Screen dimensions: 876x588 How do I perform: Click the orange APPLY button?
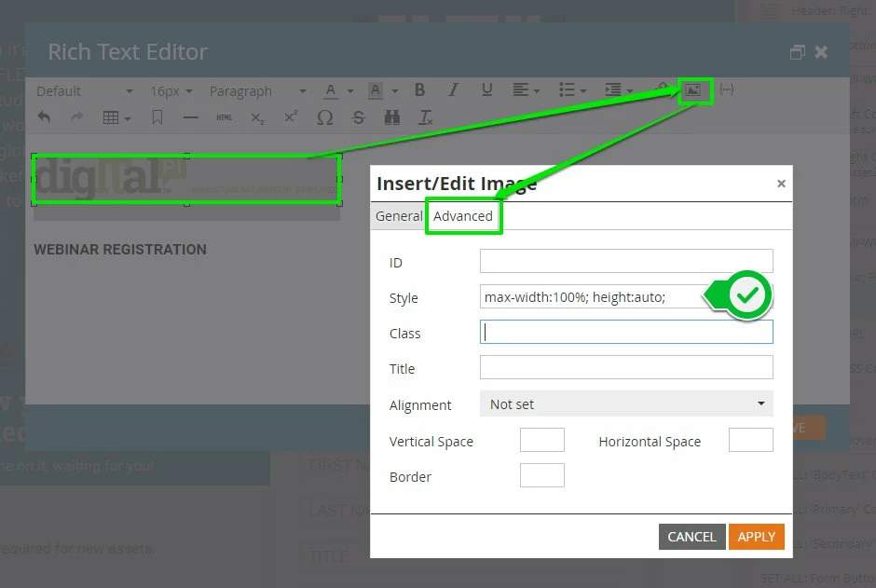pos(757,537)
